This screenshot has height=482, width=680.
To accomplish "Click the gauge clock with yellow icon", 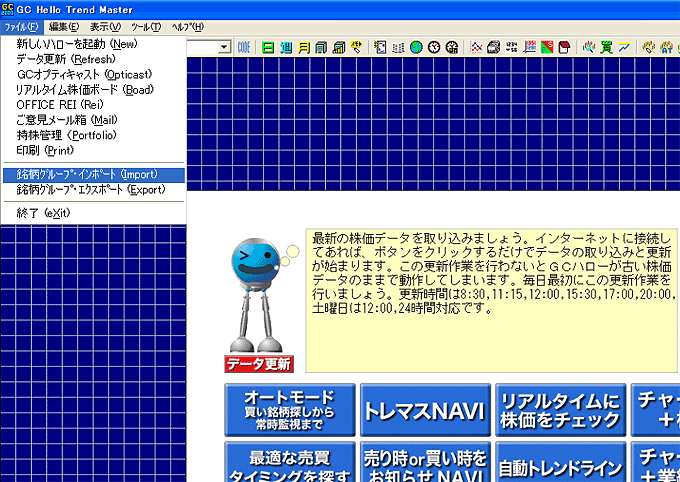I will [x=451, y=47].
